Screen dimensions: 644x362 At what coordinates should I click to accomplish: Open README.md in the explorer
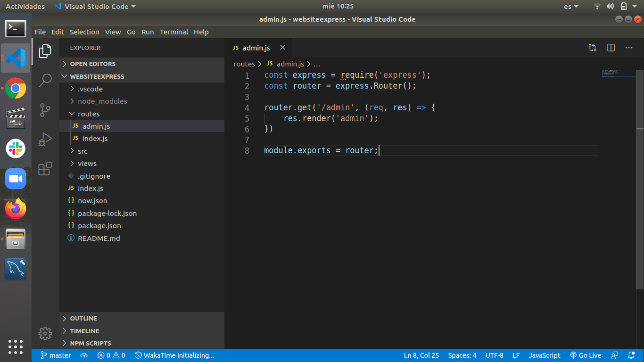click(141, 238)
